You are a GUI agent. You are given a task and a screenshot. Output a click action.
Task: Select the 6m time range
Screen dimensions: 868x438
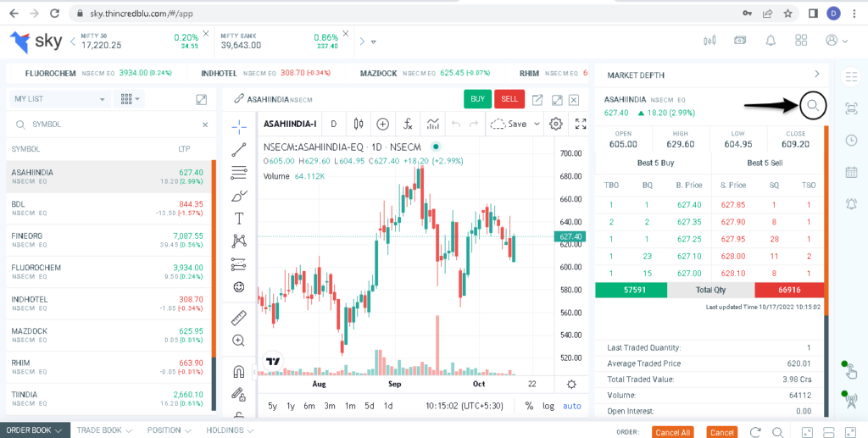(x=309, y=406)
